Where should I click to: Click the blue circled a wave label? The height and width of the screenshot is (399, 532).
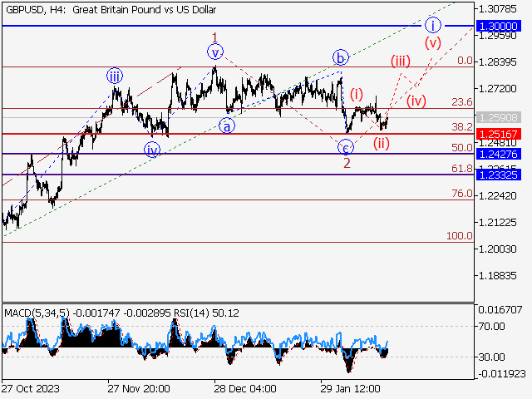(x=227, y=126)
